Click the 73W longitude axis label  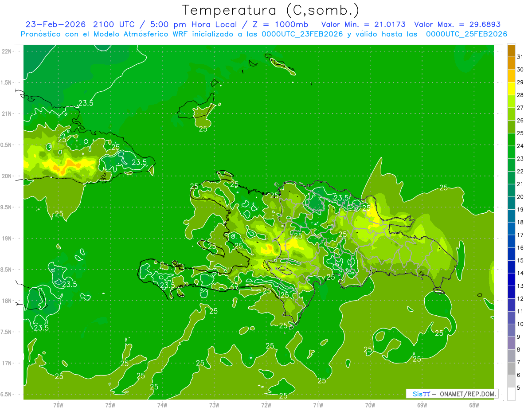click(x=214, y=405)
